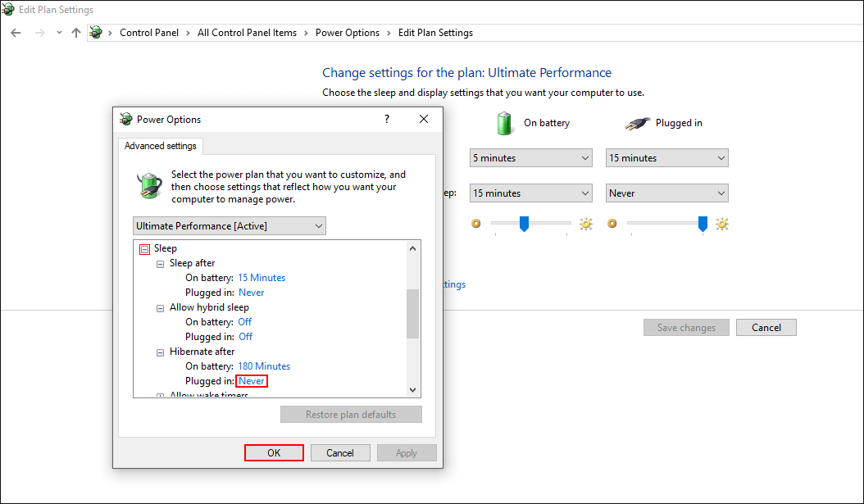Click dim brightness icon for plugged in
This screenshot has height=504, width=864.
[612, 224]
